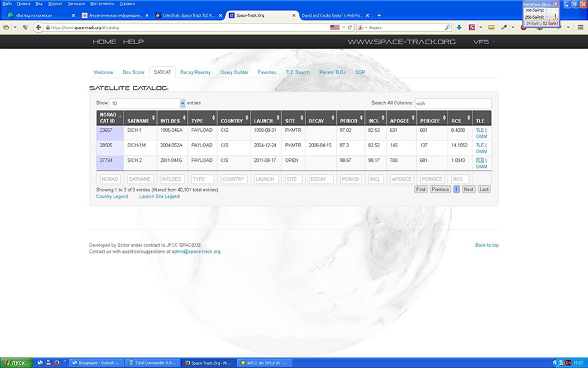Open the Windows Start button пуск
The image size is (588, 368).
[x=16, y=363]
